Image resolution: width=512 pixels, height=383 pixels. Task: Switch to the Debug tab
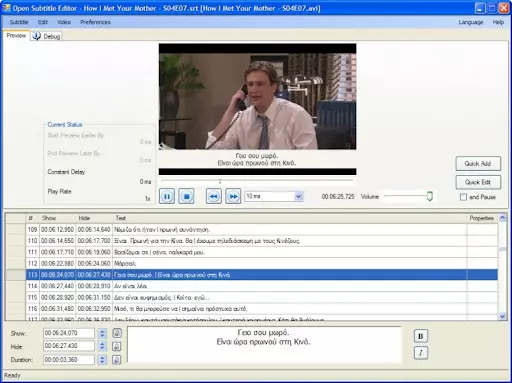click(47, 36)
